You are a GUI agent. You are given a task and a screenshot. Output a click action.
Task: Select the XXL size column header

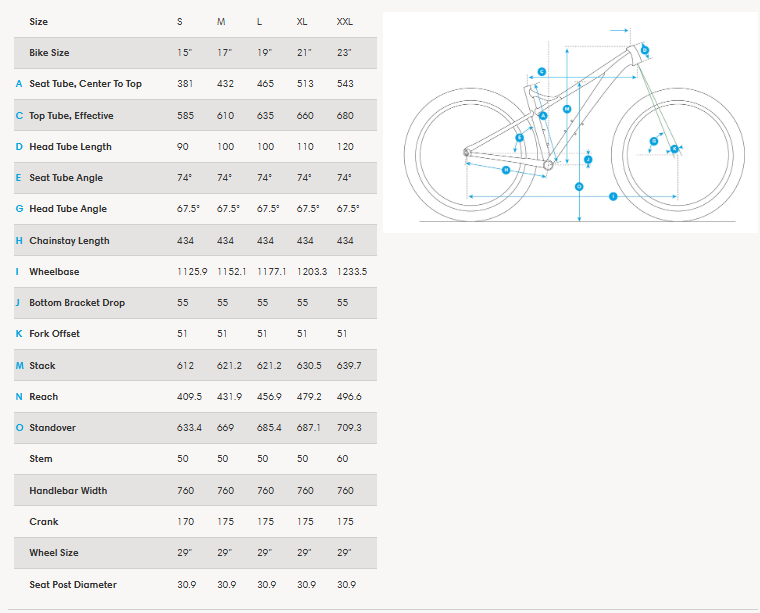pyautogui.click(x=344, y=21)
